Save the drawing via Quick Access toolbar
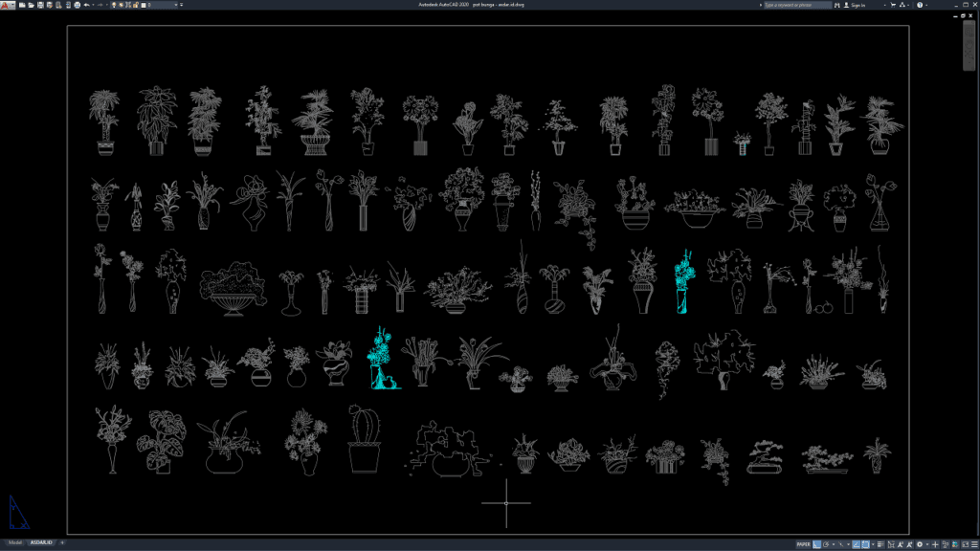 point(40,6)
